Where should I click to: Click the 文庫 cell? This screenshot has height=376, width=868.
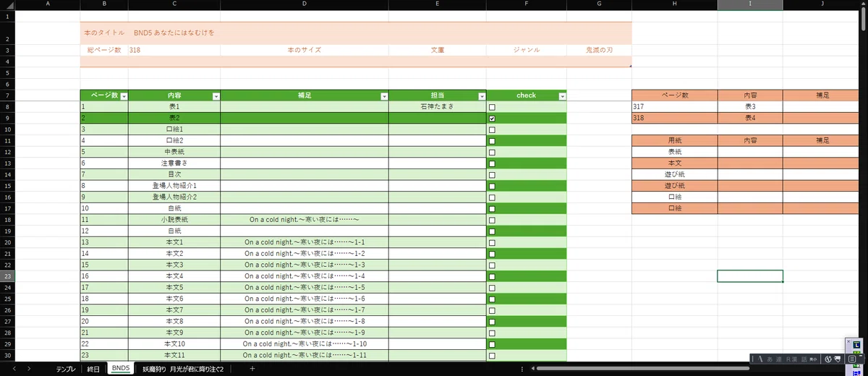coord(438,50)
